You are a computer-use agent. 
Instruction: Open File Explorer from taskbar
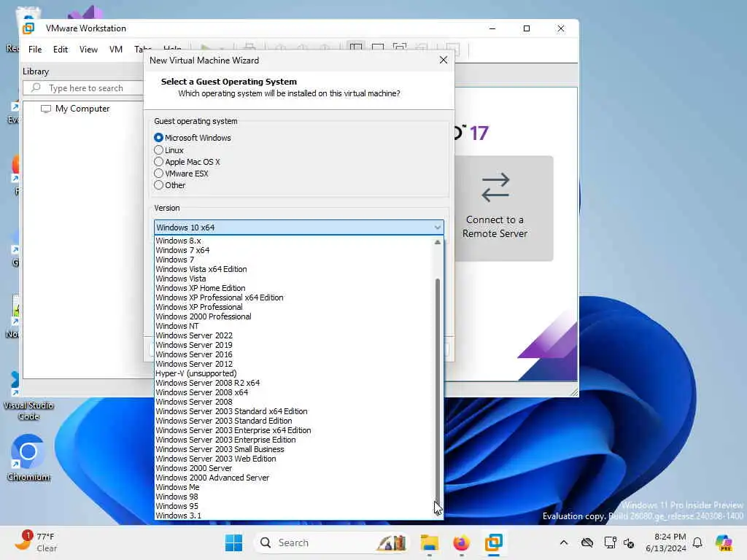(429, 542)
